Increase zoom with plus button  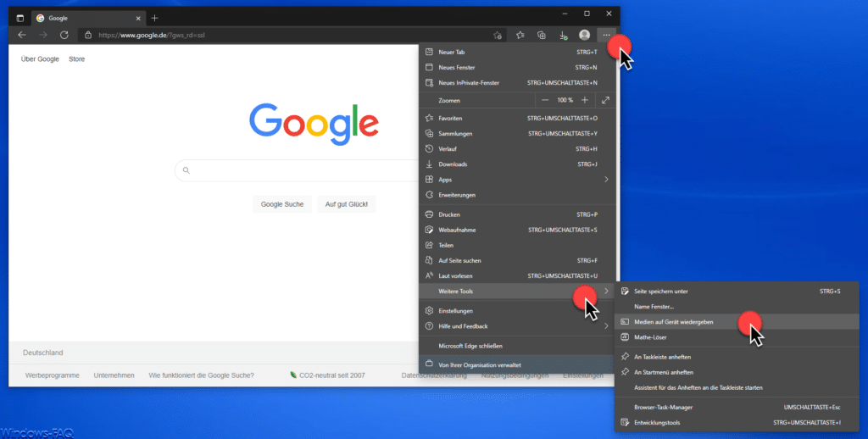(x=585, y=100)
